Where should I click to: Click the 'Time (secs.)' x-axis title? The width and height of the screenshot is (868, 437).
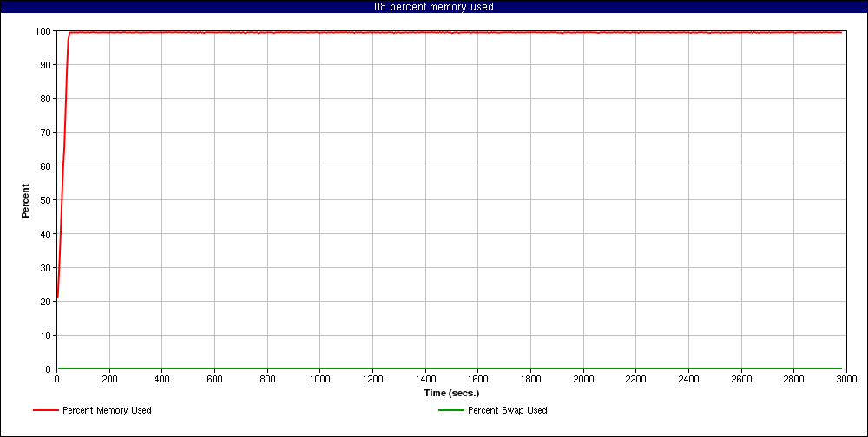[x=451, y=393]
